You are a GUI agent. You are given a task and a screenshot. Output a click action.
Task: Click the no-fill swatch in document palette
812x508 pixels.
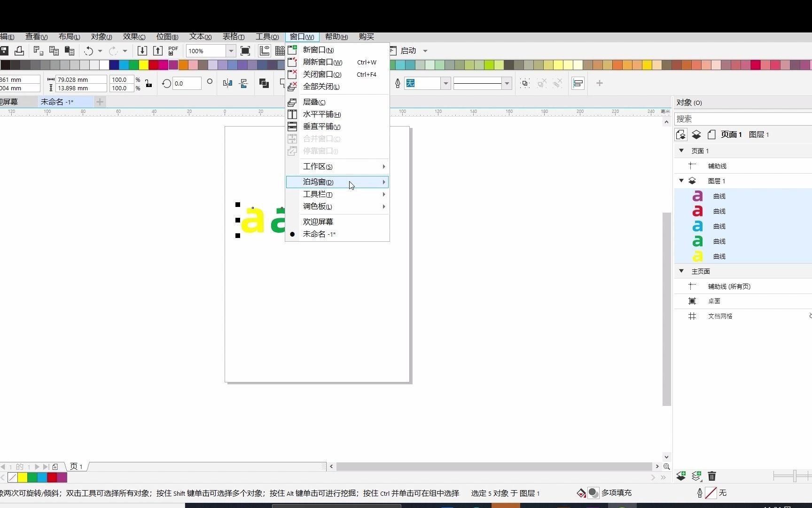13,477
